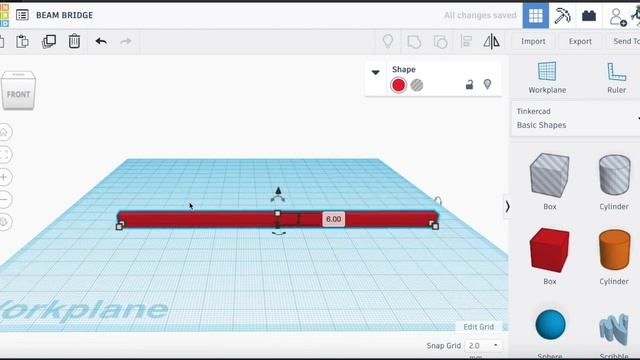This screenshot has height=360, width=640.
Task: Zoom out with the minus icon
Action: (x=4, y=200)
